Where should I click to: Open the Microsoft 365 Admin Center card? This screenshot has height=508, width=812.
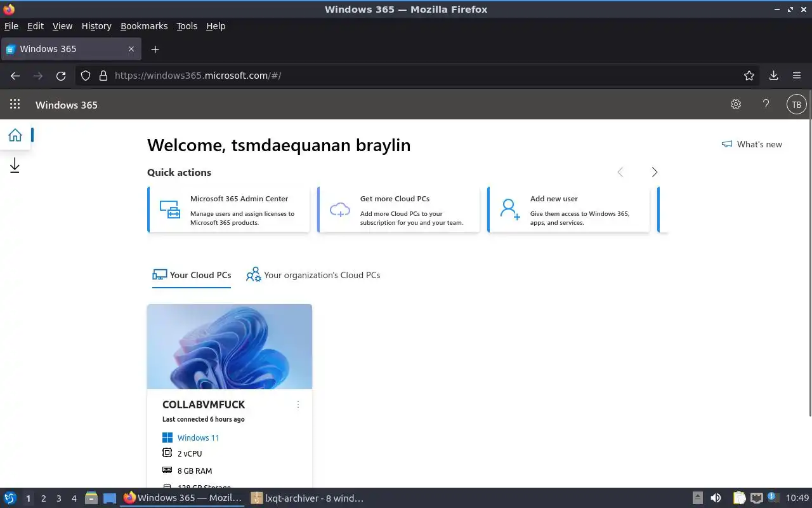pos(228,210)
